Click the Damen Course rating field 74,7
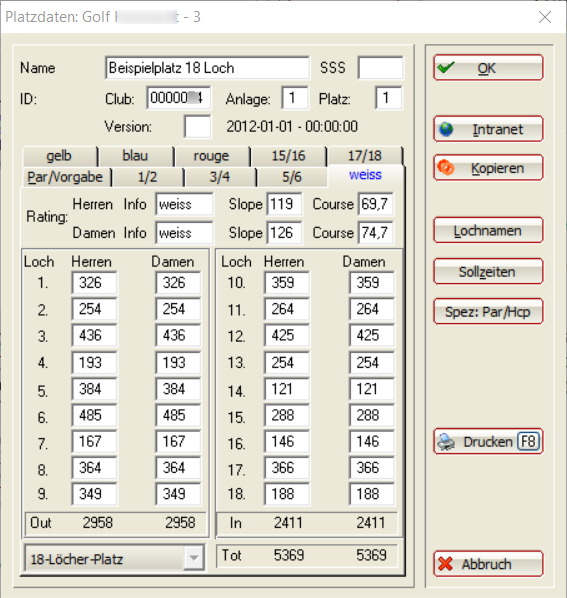Screen dimensions: 567x598 tap(376, 233)
